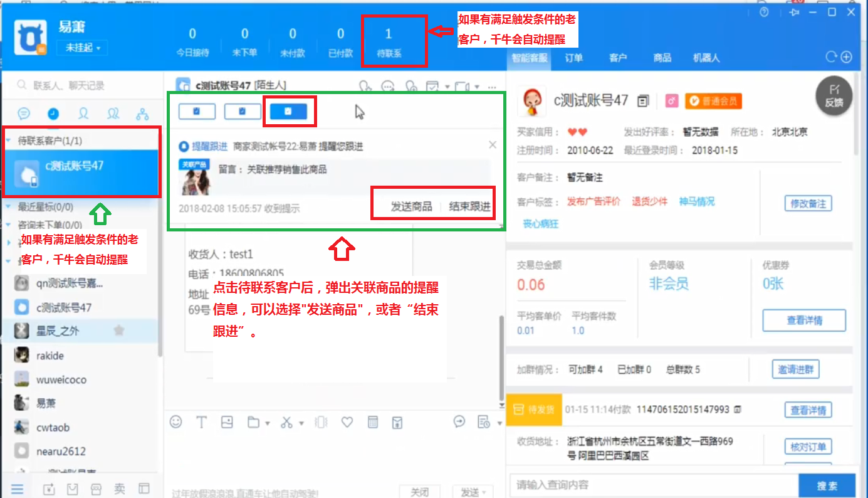The height and width of the screenshot is (498, 868).
Task: Use the scissors screenshot tool
Action: pos(286,422)
